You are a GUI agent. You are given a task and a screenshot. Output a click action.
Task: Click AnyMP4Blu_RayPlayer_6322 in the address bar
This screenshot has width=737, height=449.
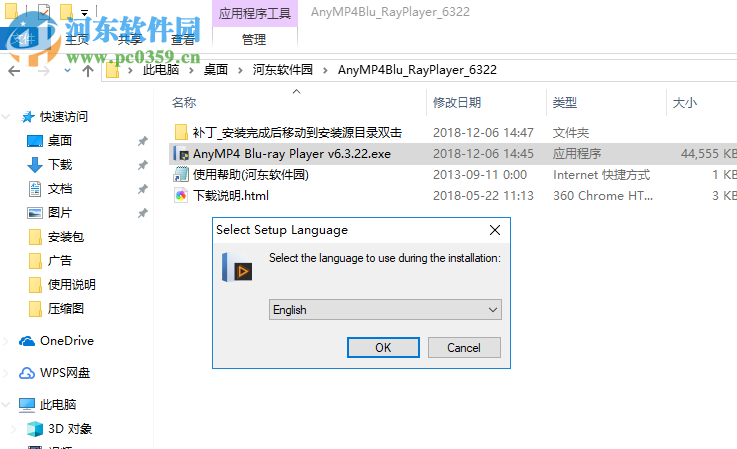[x=417, y=70]
